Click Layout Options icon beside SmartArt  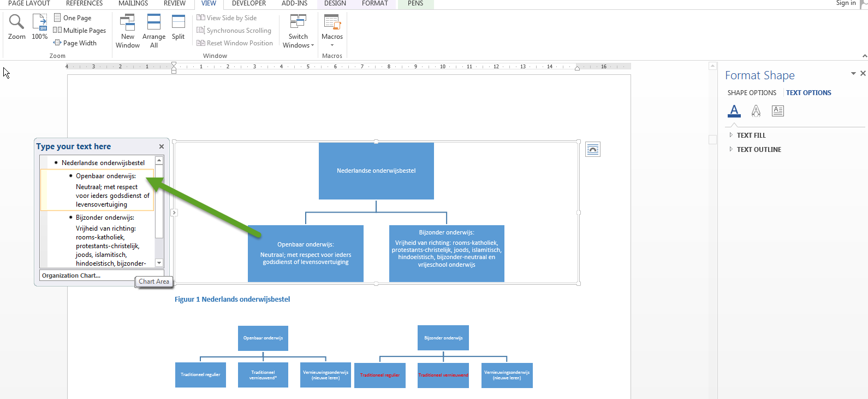tap(592, 149)
